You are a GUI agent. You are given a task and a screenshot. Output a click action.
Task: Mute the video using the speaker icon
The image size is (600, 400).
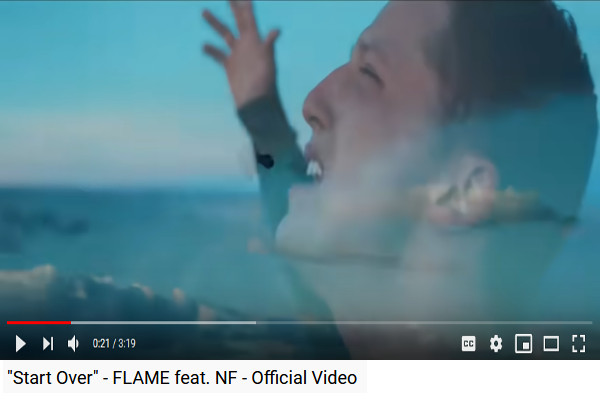pos(73,343)
